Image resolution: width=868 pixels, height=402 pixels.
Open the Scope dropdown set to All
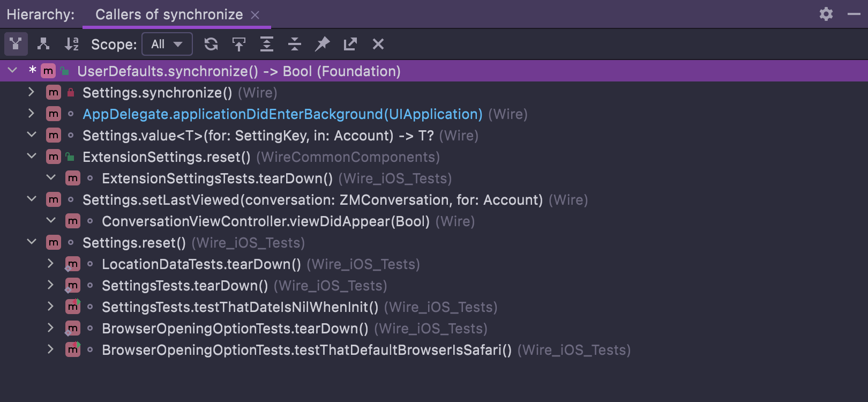point(167,44)
